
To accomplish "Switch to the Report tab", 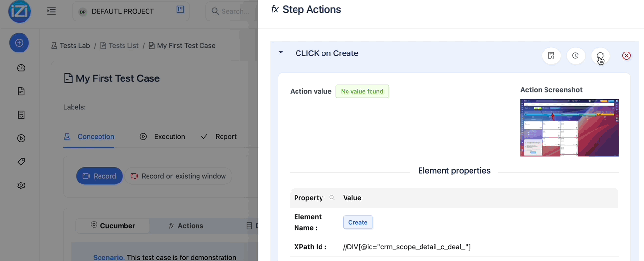I will click(x=219, y=137).
